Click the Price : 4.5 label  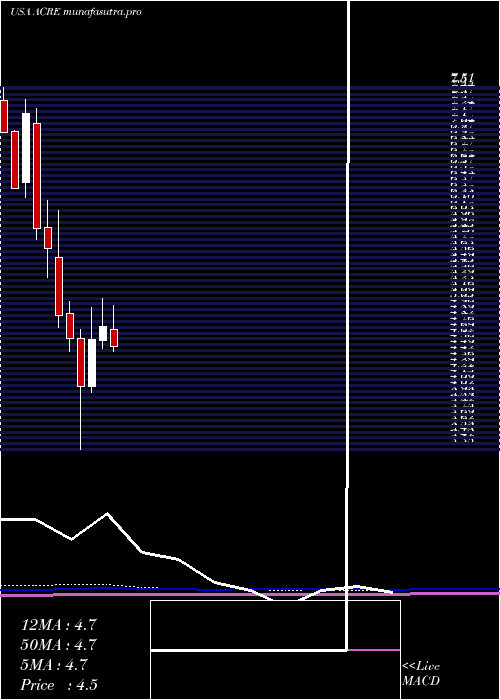[x=58, y=684]
